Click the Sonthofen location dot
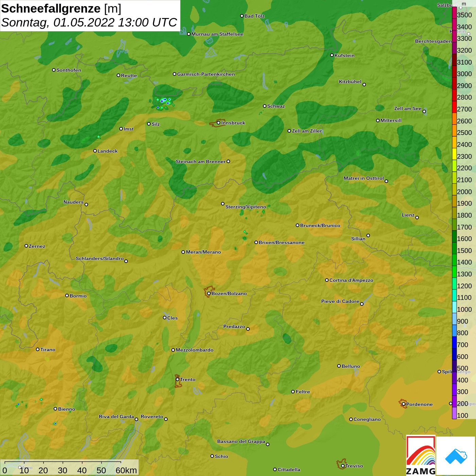This screenshot has width=476, height=476. [54, 70]
